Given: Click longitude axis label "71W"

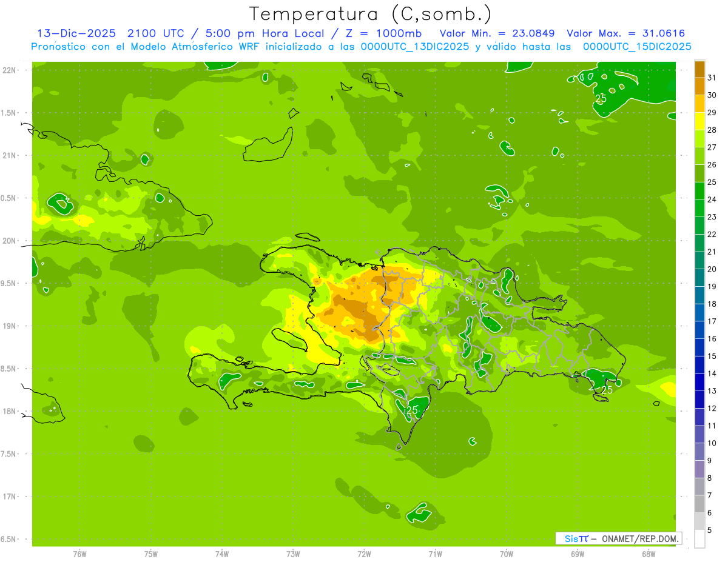Looking at the screenshot, I should click(x=435, y=554).
